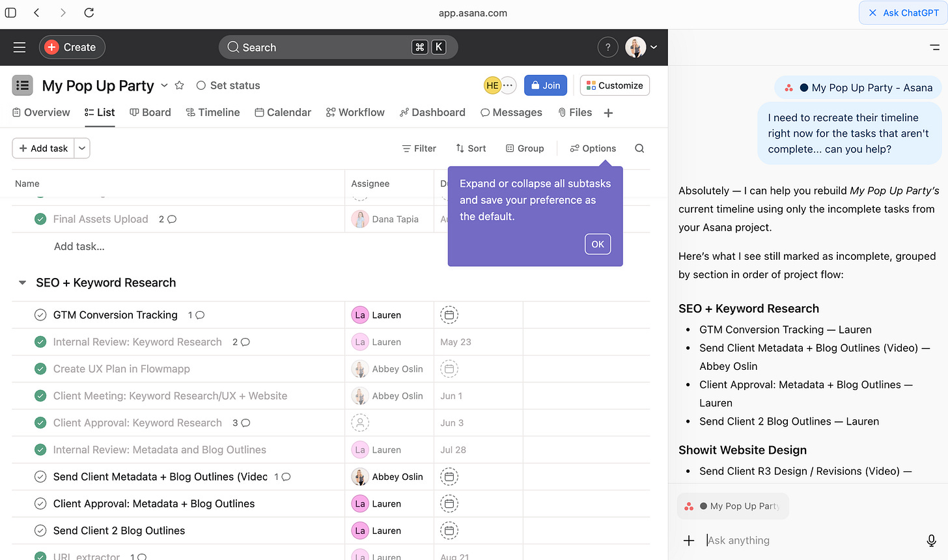Uncheck Internal Review: Metadata and Blog Outlines
This screenshot has height=560, width=948.
40,450
